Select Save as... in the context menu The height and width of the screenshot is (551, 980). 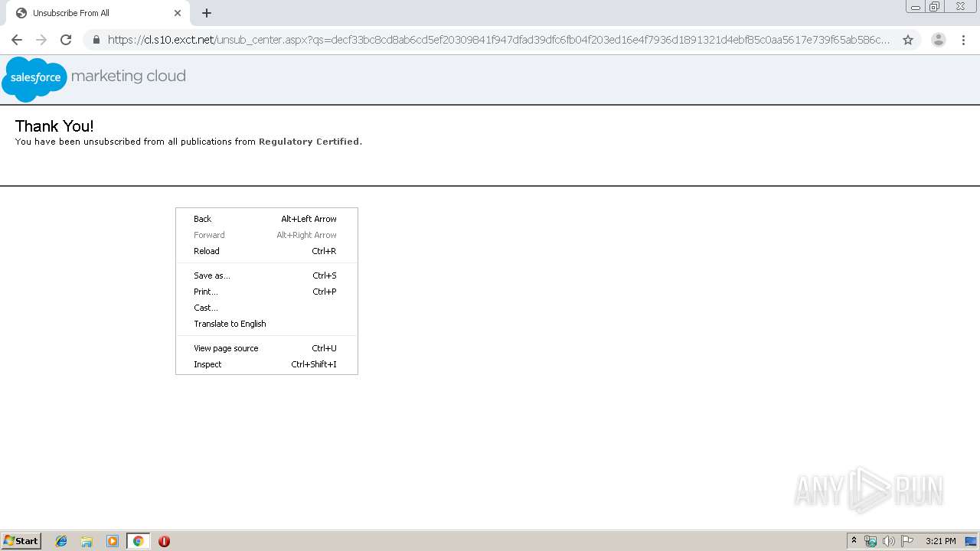point(266,275)
